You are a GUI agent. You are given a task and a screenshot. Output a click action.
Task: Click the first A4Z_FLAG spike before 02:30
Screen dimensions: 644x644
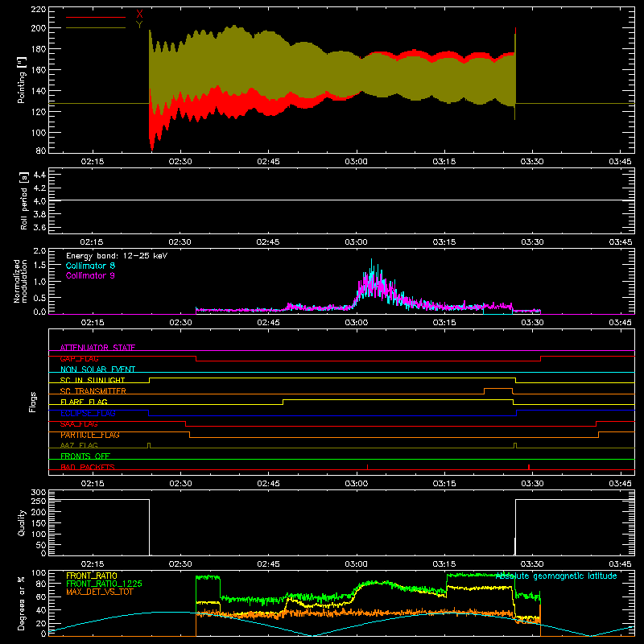click(149, 445)
